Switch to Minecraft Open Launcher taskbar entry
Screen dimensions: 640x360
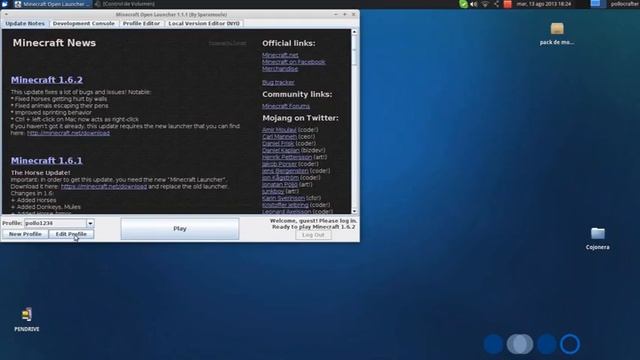coord(52,4)
